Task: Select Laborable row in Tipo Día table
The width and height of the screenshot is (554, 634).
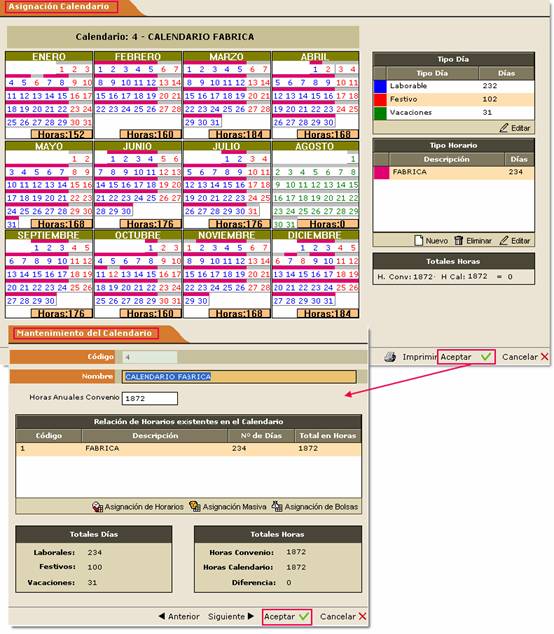Action: click(x=454, y=86)
